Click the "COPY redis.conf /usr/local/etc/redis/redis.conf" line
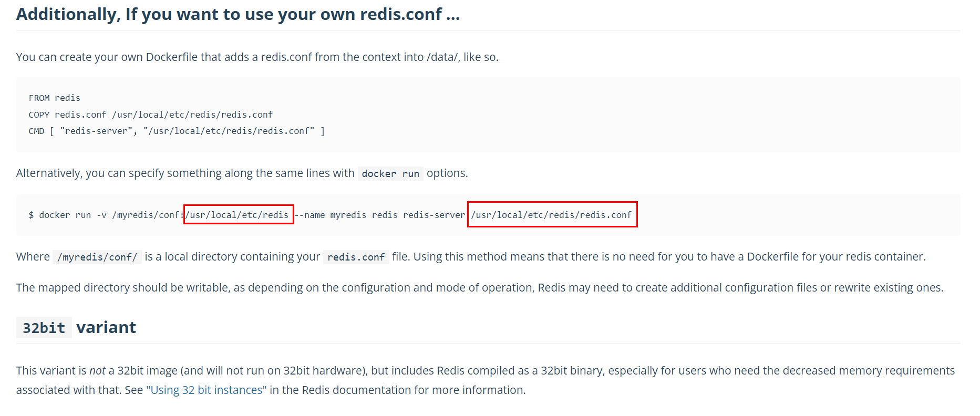Image resolution: width=980 pixels, height=416 pixels. (151, 115)
